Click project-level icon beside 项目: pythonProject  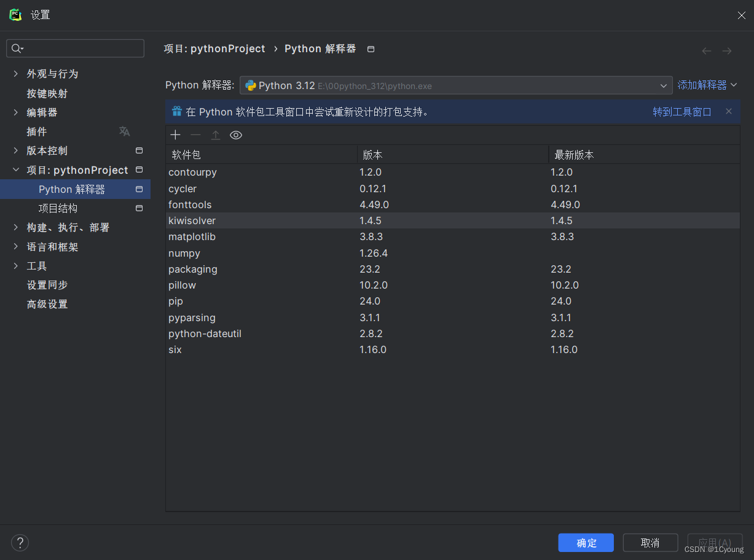coord(139,169)
